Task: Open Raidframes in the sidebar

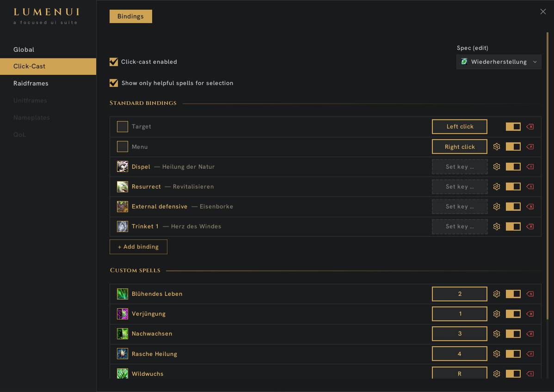Action: 48,83
